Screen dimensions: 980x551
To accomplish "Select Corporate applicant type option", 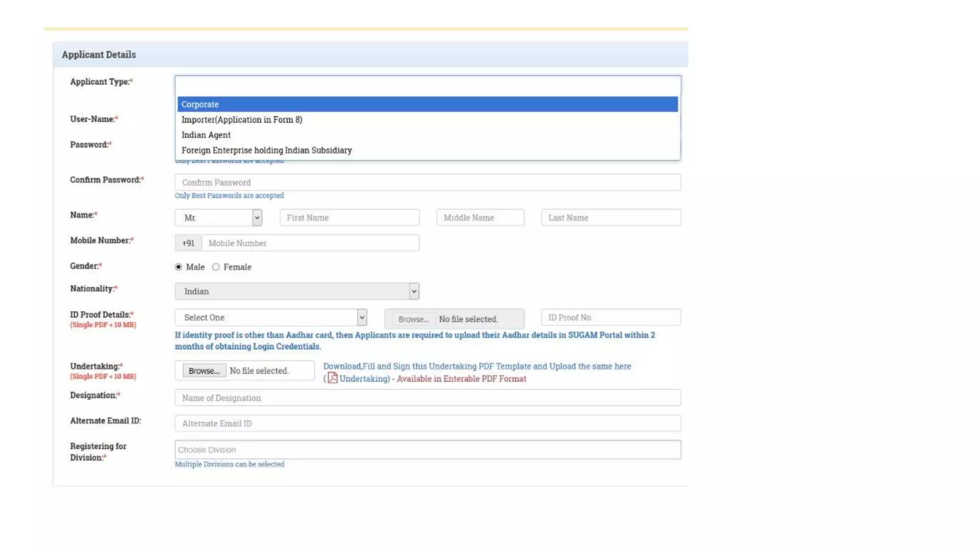I will [x=427, y=104].
